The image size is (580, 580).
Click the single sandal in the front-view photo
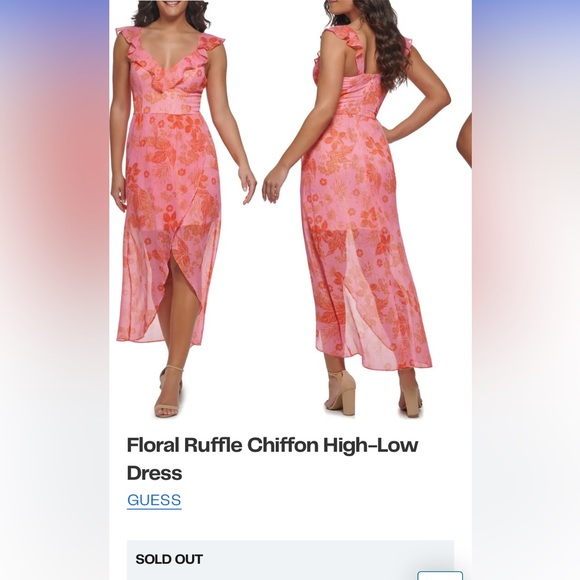pos(169,392)
